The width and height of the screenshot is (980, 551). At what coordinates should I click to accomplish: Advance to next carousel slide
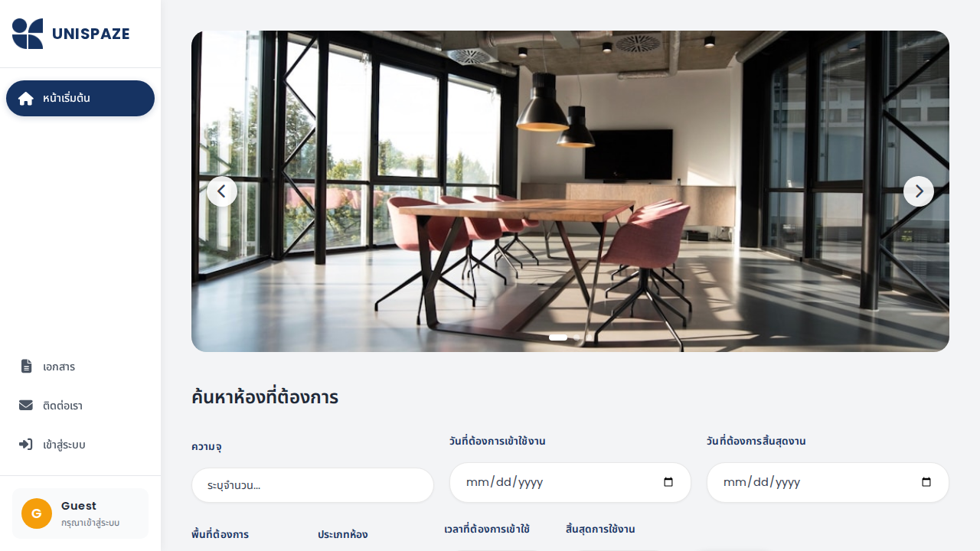[919, 191]
